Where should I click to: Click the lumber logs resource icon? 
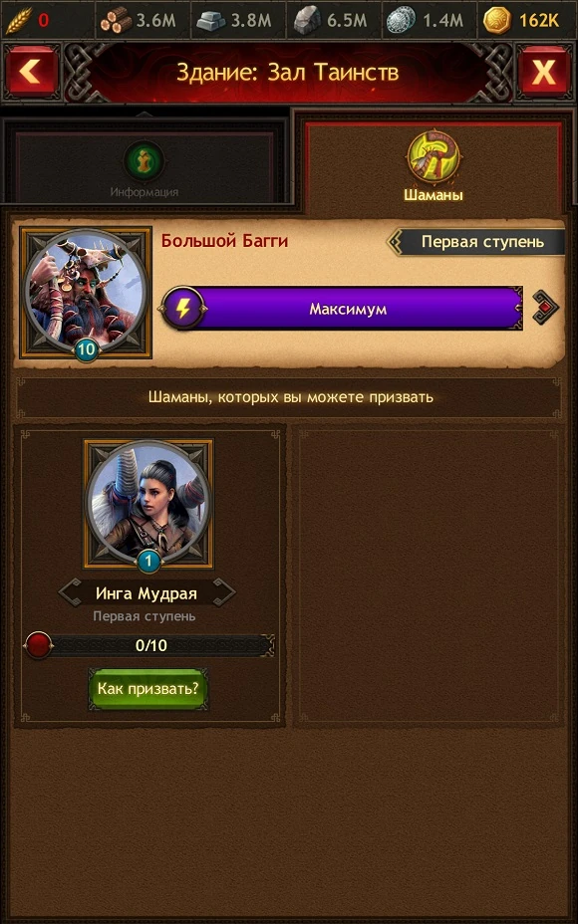116,21
